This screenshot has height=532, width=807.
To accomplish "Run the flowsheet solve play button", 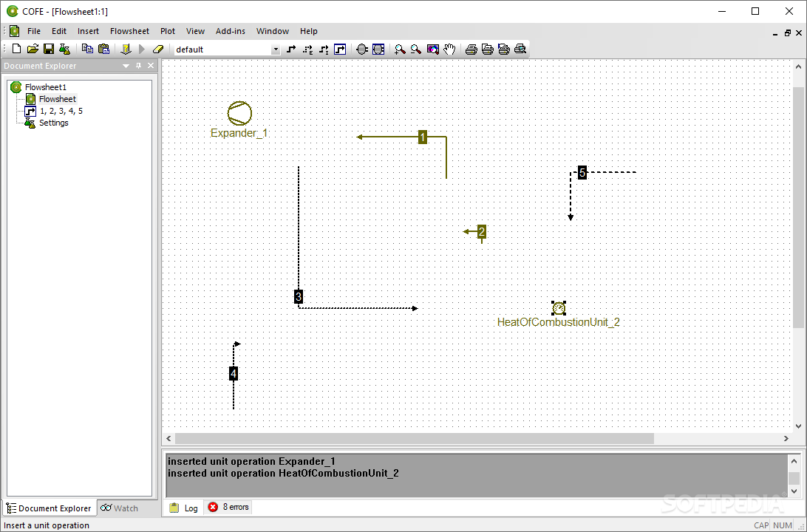I will (142, 49).
